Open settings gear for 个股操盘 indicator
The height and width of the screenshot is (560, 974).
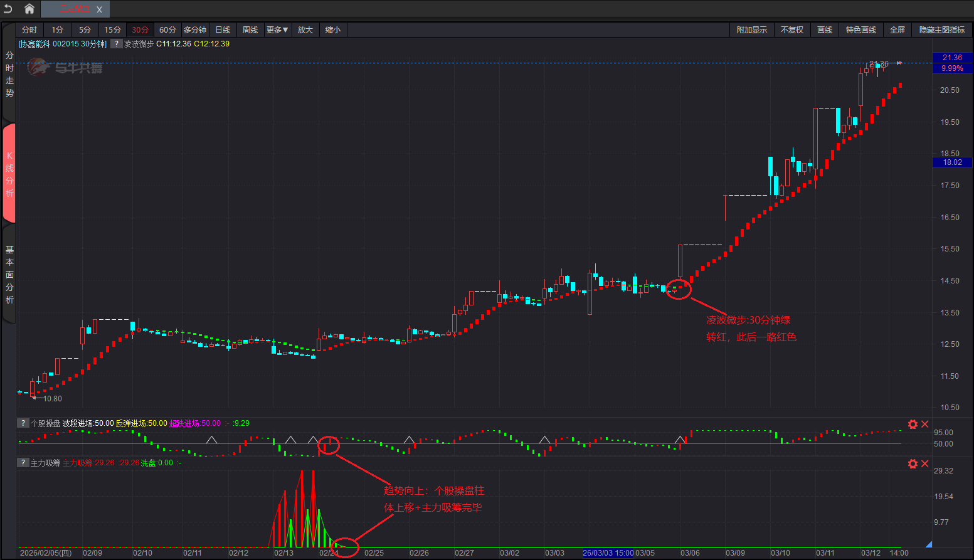(913, 425)
